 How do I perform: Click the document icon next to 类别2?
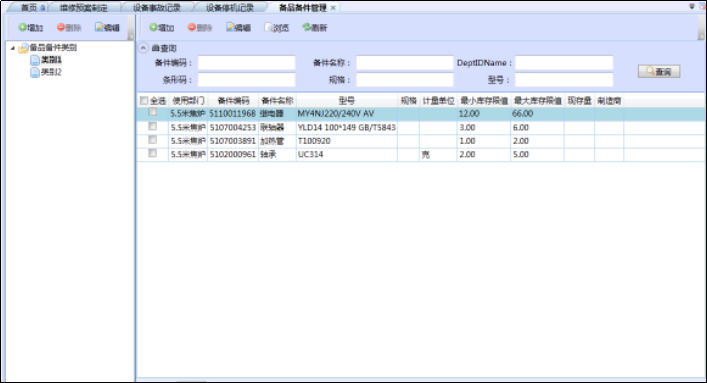35,72
